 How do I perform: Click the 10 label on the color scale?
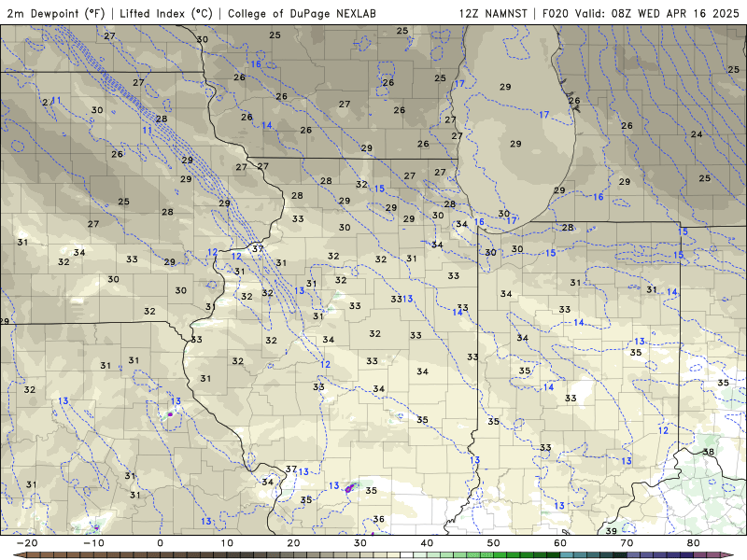pyautogui.click(x=227, y=543)
